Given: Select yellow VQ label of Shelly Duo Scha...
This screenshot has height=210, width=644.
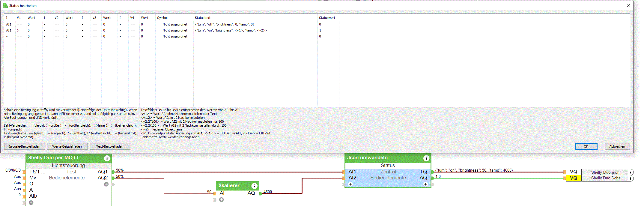Looking at the screenshot, I should [574, 178].
